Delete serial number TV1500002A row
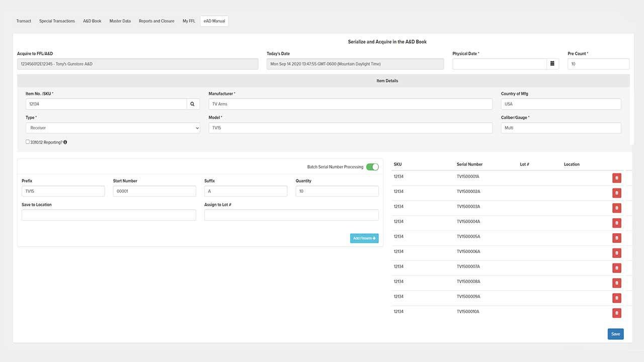The image size is (644, 362). [617, 193]
